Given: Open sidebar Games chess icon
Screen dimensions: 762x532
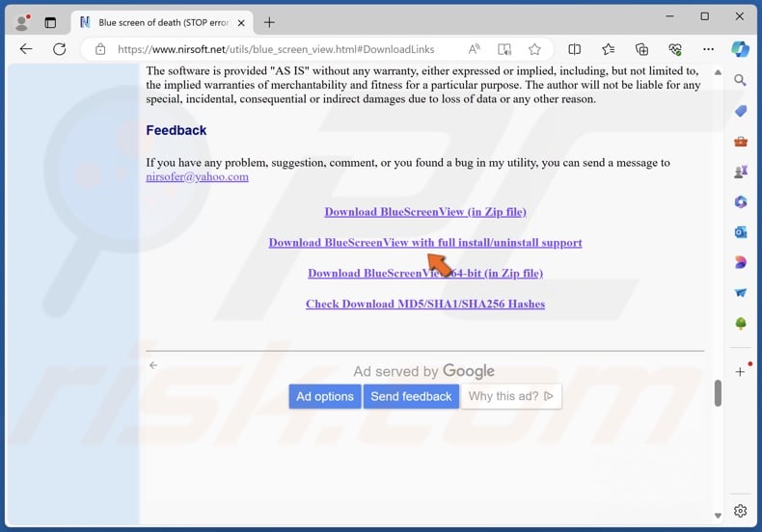Looking at the screenshot, I should click(x=740, y=172).
